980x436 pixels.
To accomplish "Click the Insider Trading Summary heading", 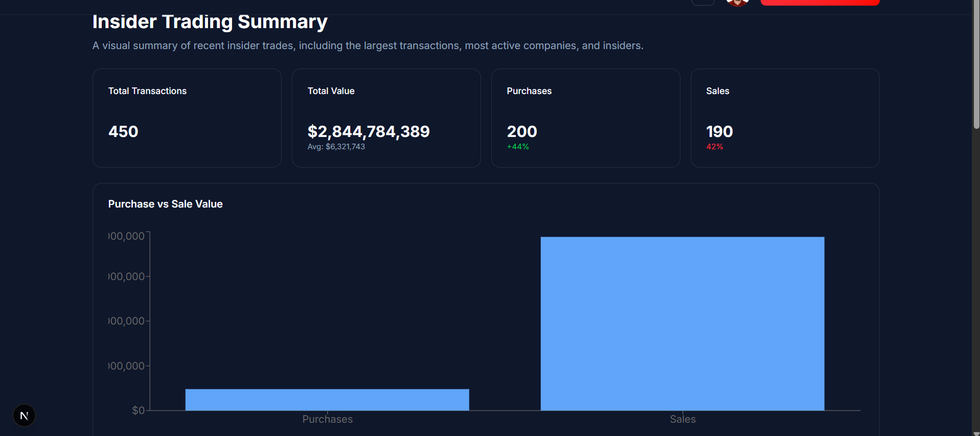I will point(210,21).
